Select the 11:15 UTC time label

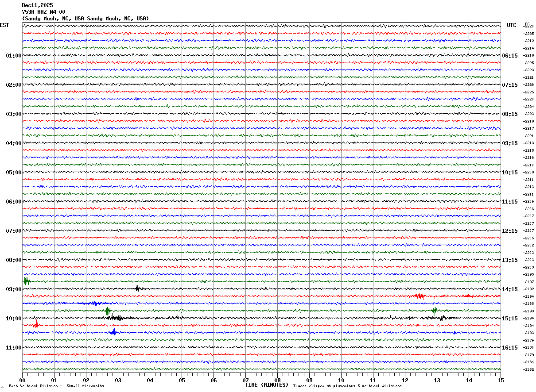tap(509, 202)
